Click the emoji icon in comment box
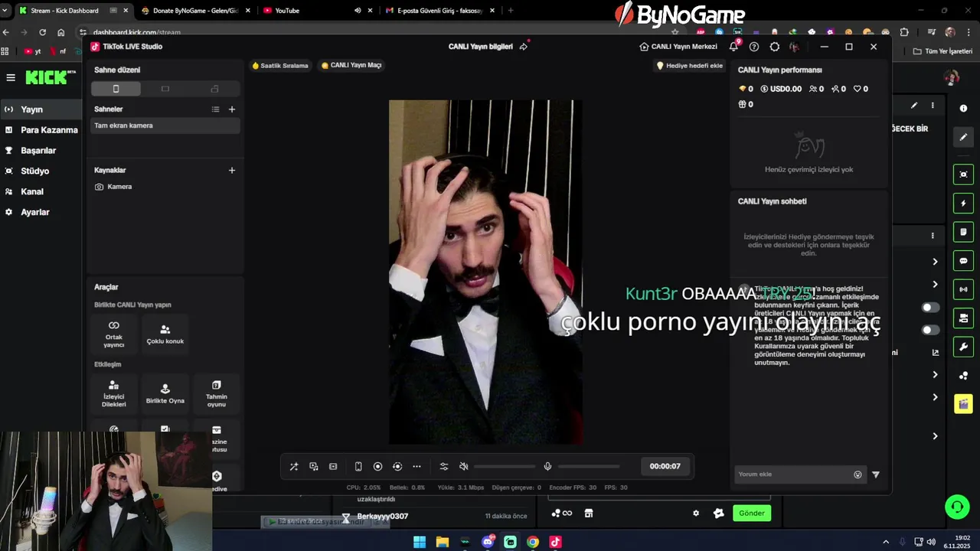The height and width of the screenshot is (551, 980). tap(857, 474)
